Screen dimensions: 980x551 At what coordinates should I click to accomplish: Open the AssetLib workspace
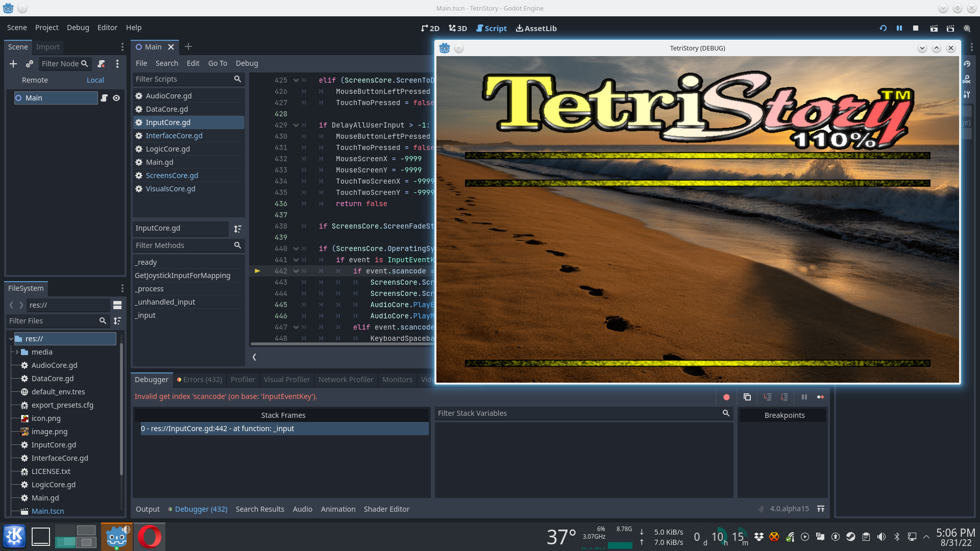point(536,29)
